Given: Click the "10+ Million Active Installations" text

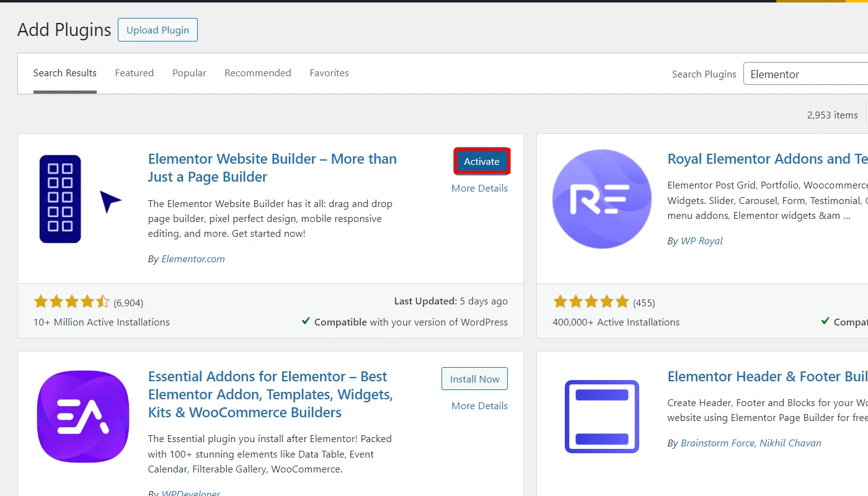Looking at the screenshot, I should [x=102, y=322].
